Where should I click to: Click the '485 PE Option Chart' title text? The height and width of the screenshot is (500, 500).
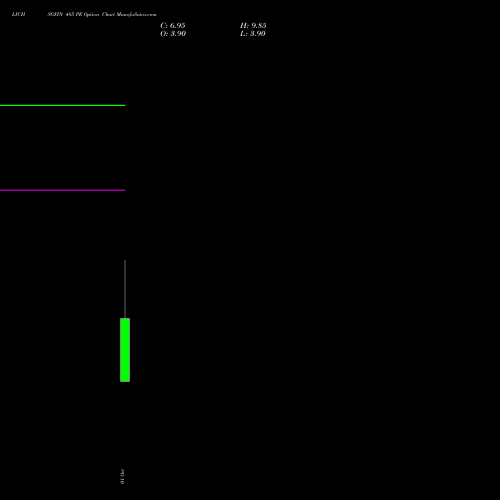90,14
